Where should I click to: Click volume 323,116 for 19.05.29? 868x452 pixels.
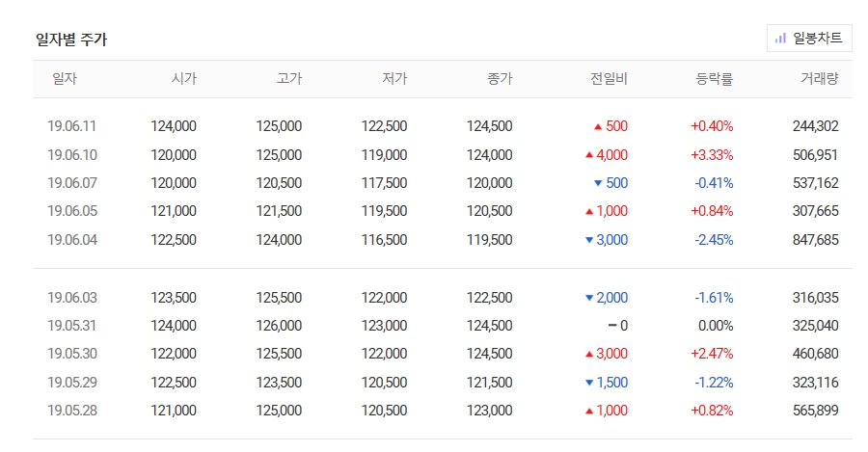tap(815, 383)
